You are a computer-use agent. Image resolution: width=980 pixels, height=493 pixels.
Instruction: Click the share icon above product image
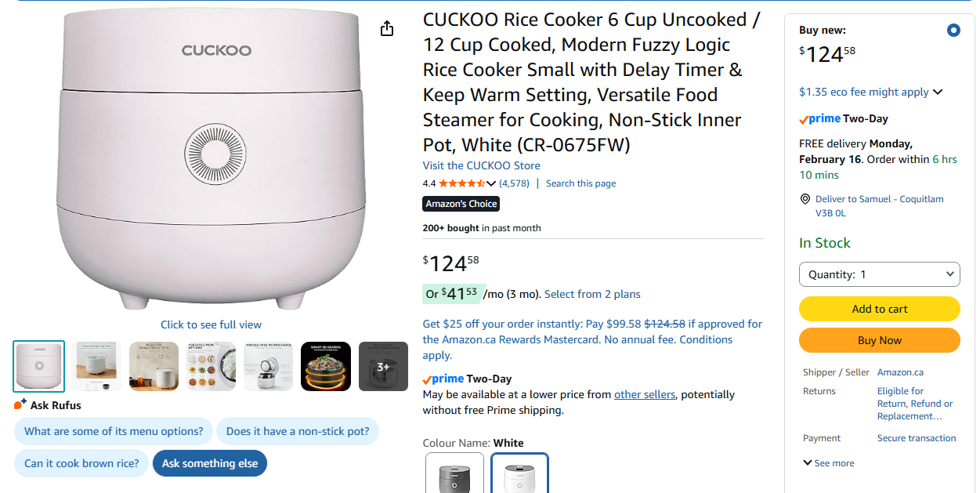point(387,29)
